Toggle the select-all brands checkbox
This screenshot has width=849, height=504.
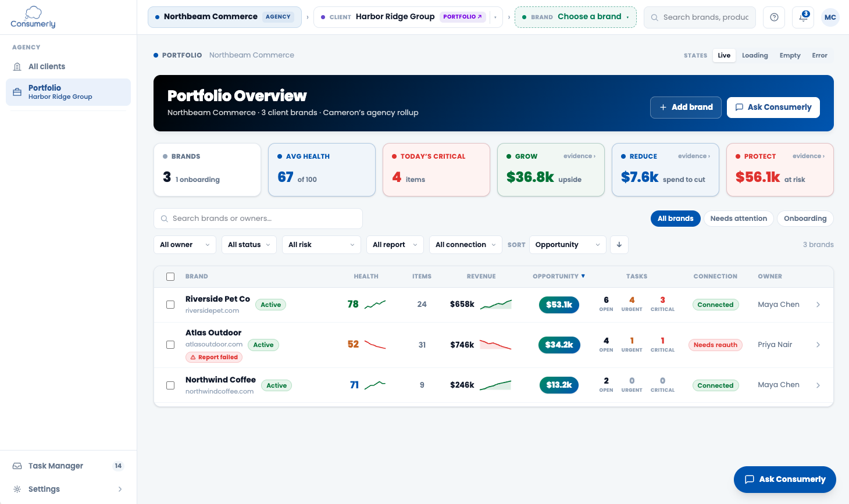[170, 277]
